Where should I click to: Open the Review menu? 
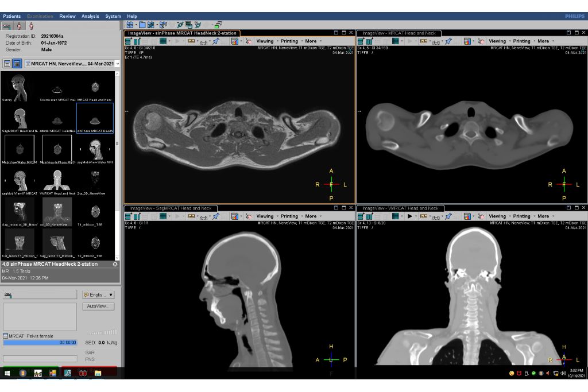[x=67, y=16]
